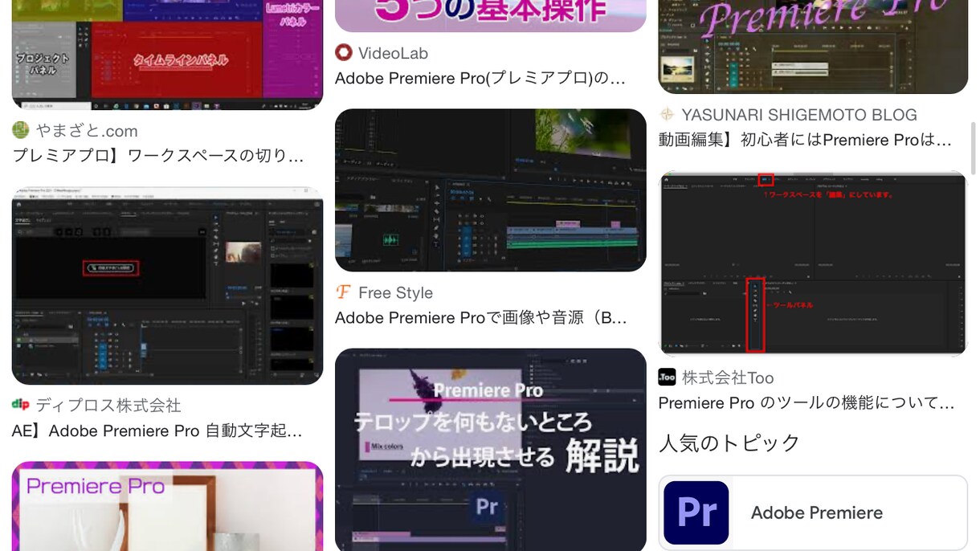Viewport: 980px width, 551px height.
Task: Open the Free Style source link
Action: point(395,292)
